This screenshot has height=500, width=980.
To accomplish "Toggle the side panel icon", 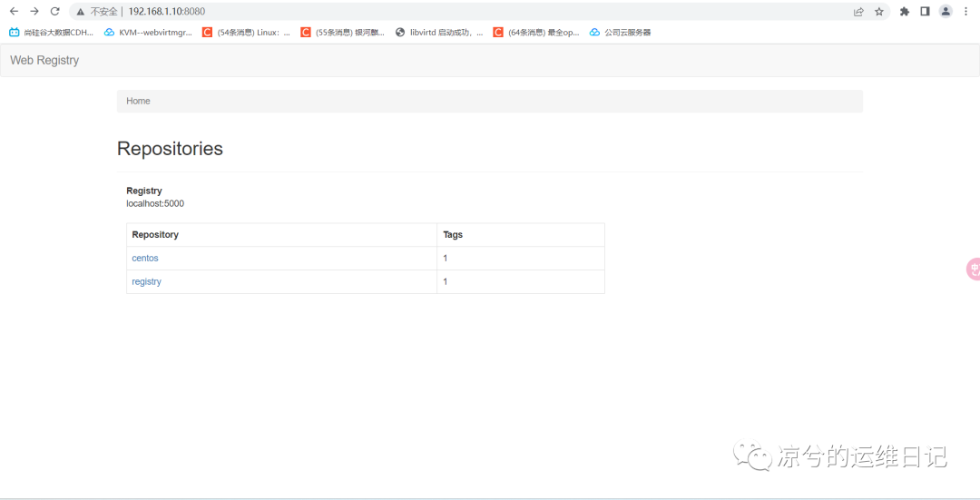I will 925,11.
